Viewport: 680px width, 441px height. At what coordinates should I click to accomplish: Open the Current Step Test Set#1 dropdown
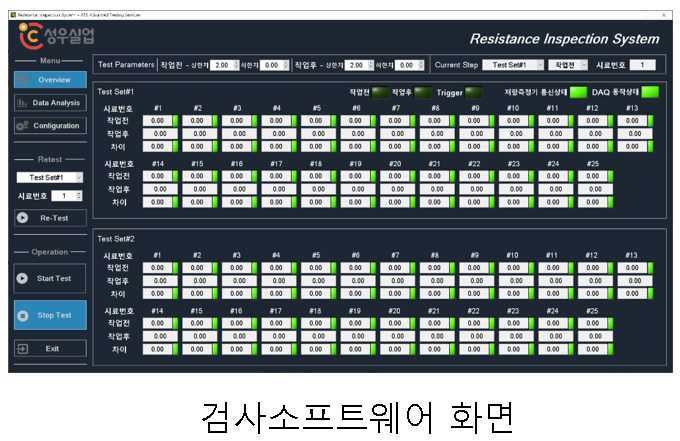(513, 65)
